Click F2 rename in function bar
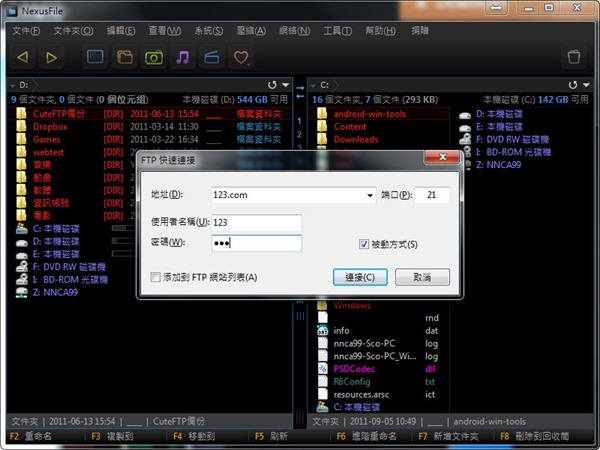Image resolution: width=600 pixels, height=450 pixels. (31, 436)
